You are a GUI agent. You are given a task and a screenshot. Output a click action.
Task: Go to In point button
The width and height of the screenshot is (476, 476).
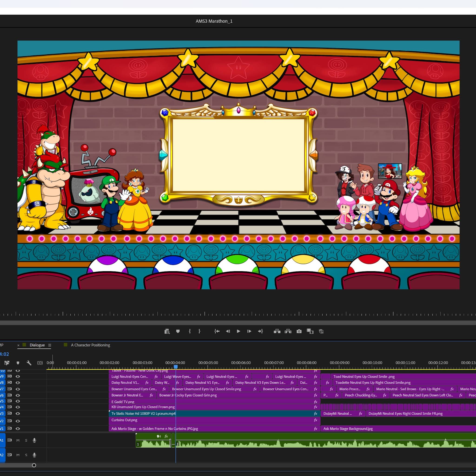(x=217, y=331)
